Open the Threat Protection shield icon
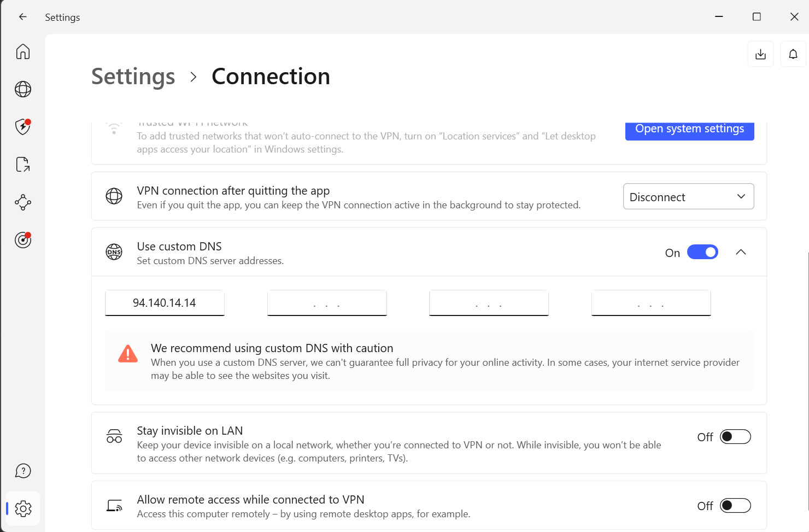Screen dimensions: 809x532 coord(23,127)
